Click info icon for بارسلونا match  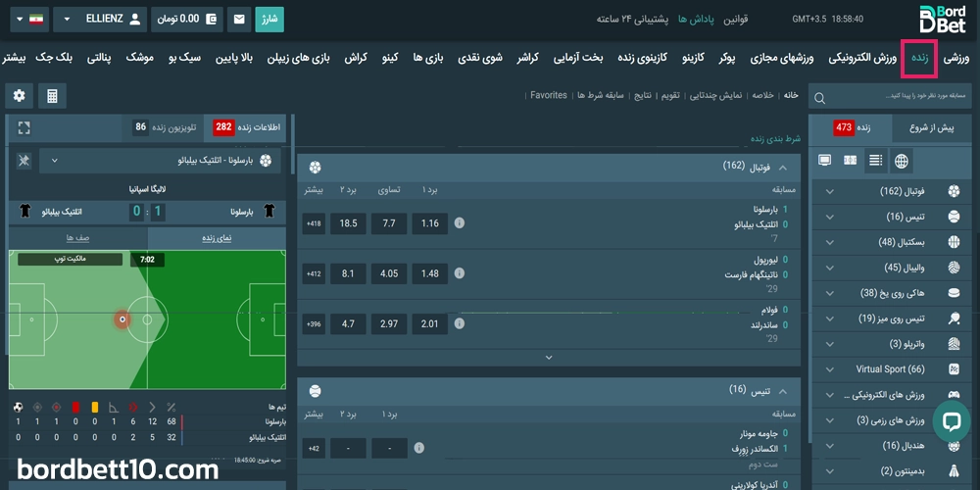(x=460, y=223)
